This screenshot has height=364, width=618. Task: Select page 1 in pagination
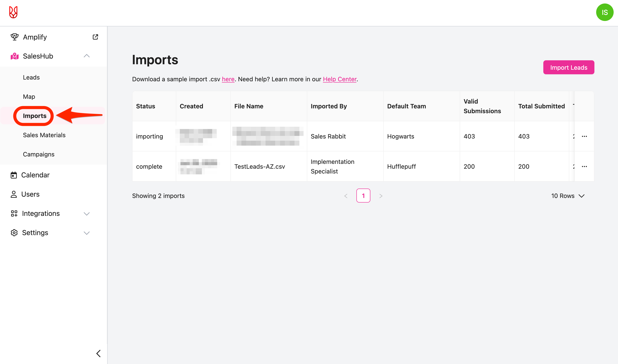click(x=363, y=196)
